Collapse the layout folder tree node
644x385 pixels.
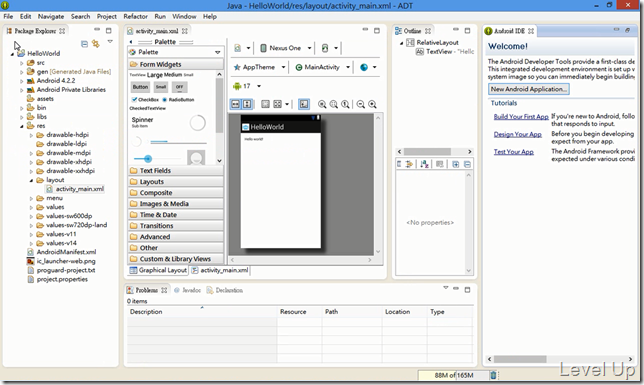pyautogui.click(x=31, y=180)
